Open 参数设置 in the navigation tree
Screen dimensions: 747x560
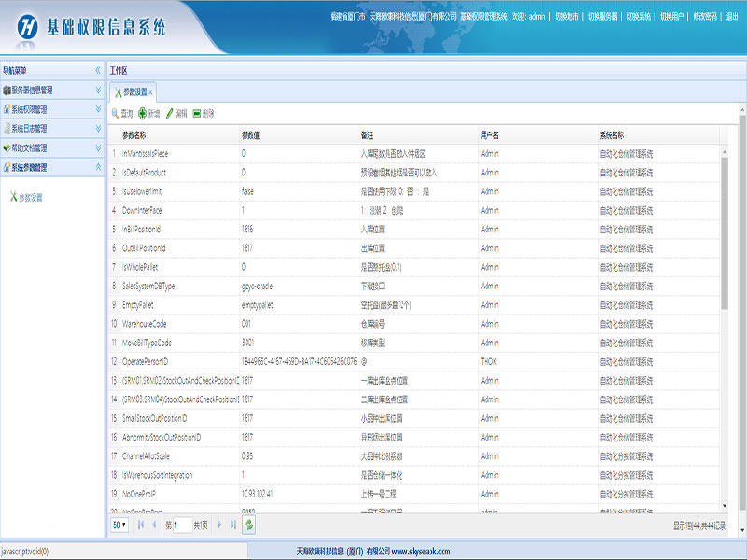click(x=30, y=198)
